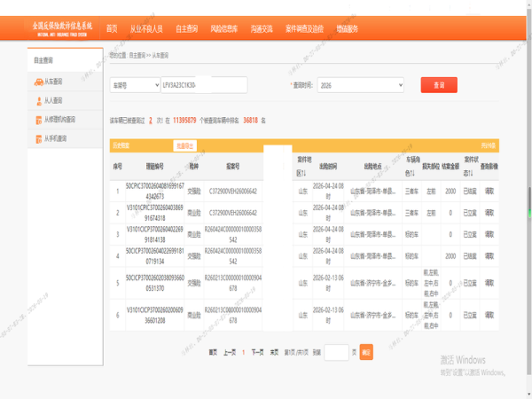Click 调取 link in row 4
The width and height of the screenshot is (532, 399).
point(489,256)
